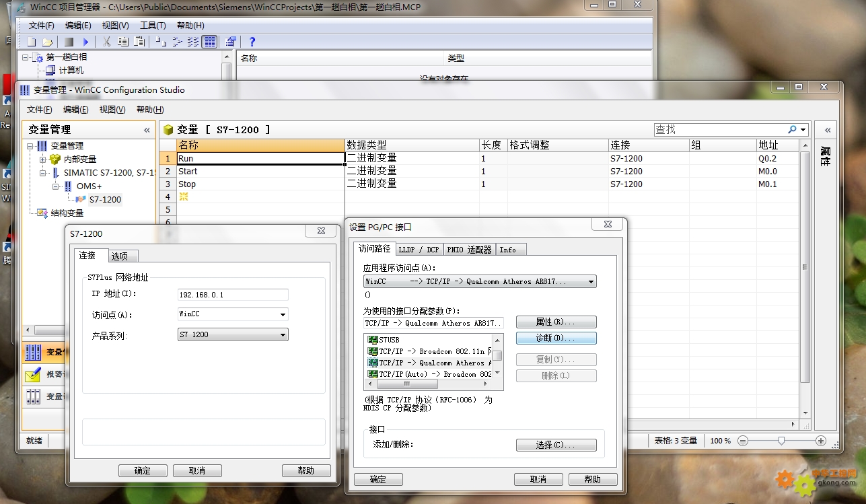The height and width of the screenshot is (504, 866).
Task: Click the IP 地址 input field
Action: pyautogui.click(x=233, y=295)
